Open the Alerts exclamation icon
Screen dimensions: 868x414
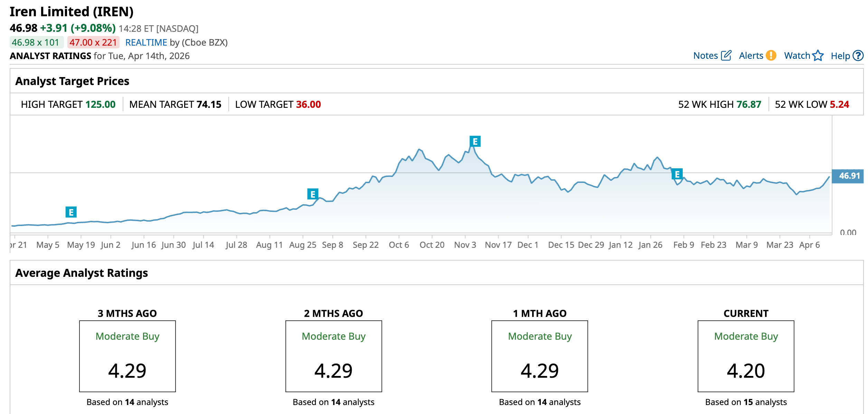coord(771,56)
